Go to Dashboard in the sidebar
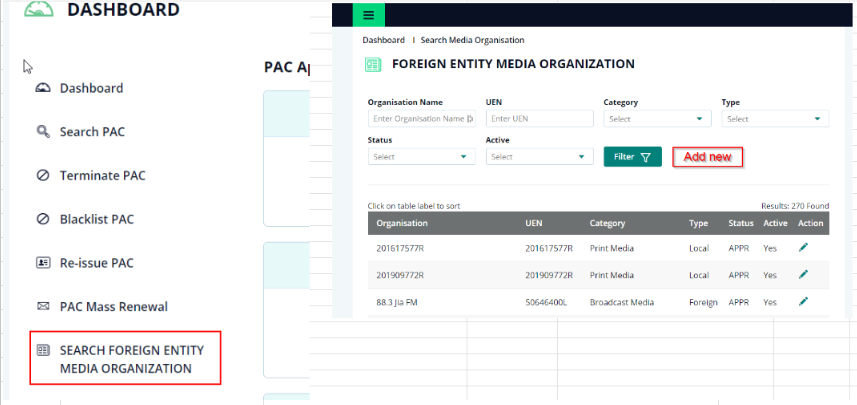The width and height of the screenshot is (857, 405). click(x=91, y=88)
